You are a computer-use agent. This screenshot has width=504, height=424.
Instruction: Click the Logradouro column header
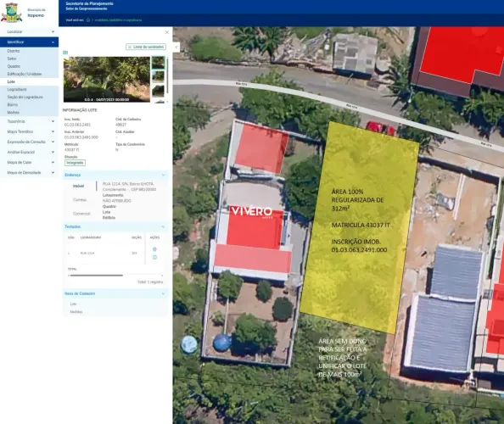[91, 237]
